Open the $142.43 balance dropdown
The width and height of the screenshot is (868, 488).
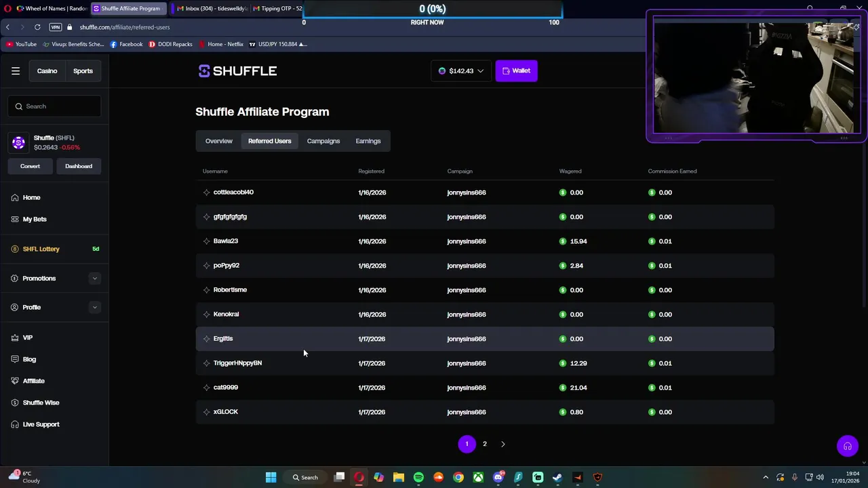[x=461, y=70]
